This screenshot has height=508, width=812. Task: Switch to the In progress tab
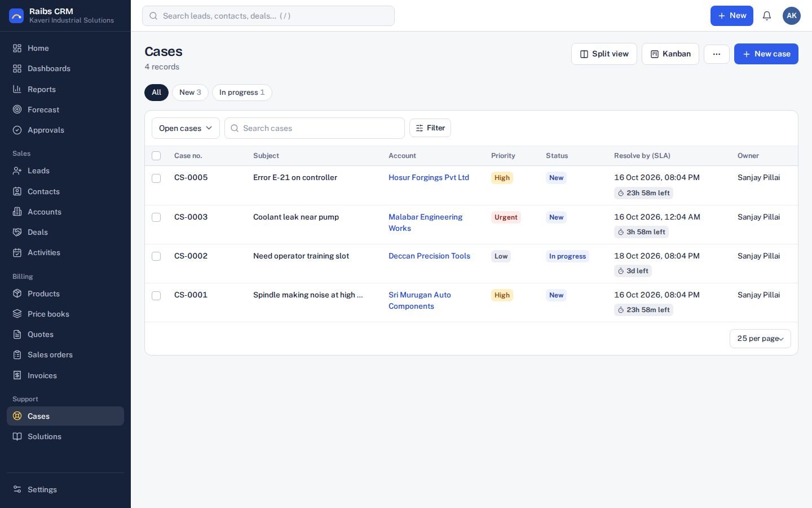[x=242, y=93]
